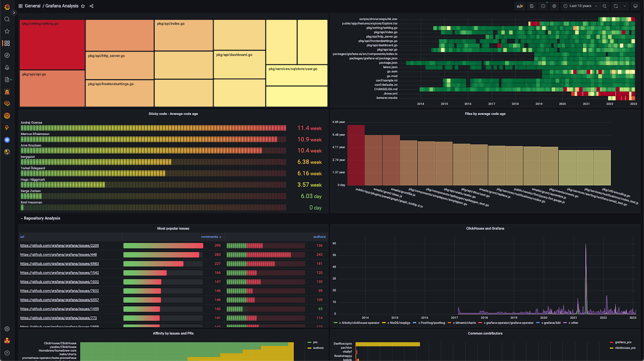Click the Refresh dashboard icon

click(x=615, y=6)
